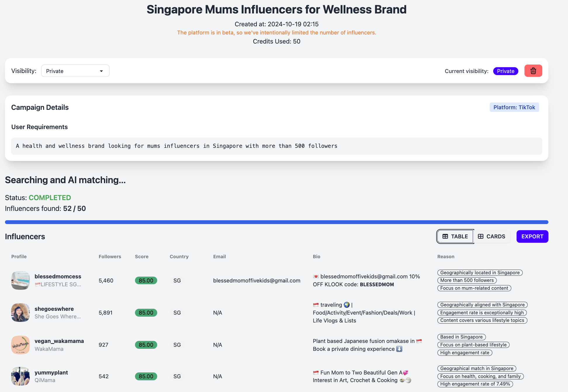568x392 pixels.
Task: Click the Platform: TikTok badge
Action: pos(514,107)
